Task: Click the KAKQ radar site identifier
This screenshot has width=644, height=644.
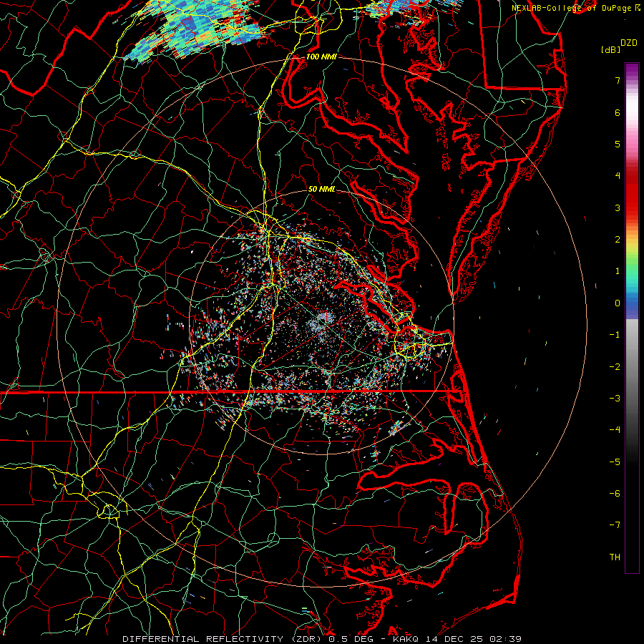Action: 406,639
